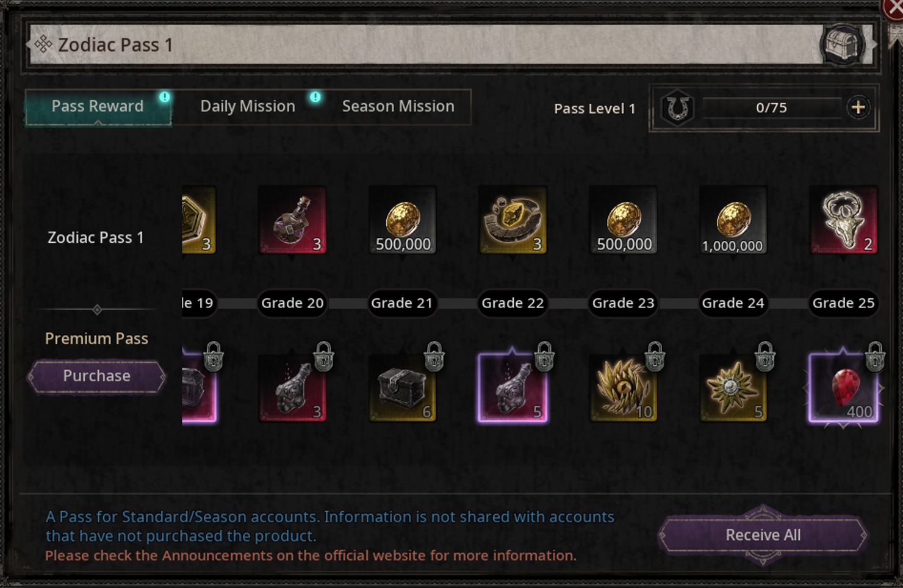Image resolution: width=903 pixels, height=588 pixels.
Task: Click the Receive All button
Action: pos(763,535)
